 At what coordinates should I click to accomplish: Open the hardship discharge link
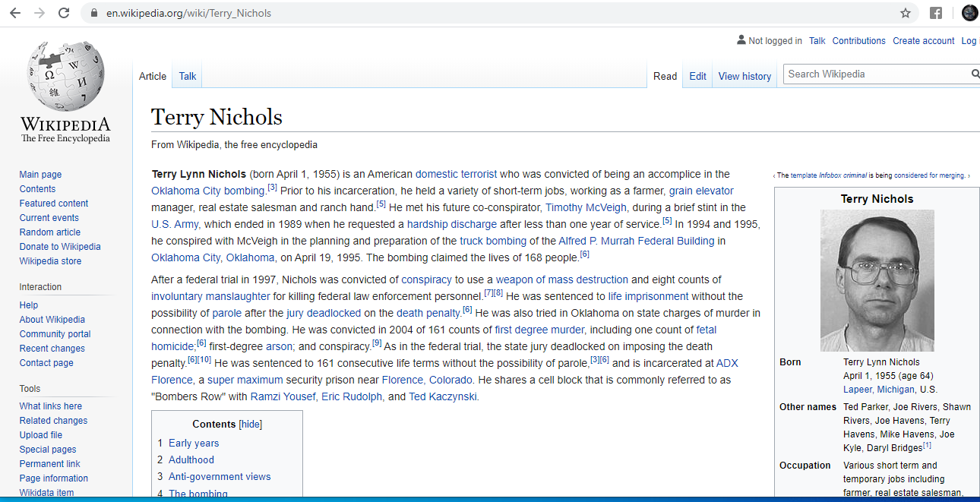451,224
